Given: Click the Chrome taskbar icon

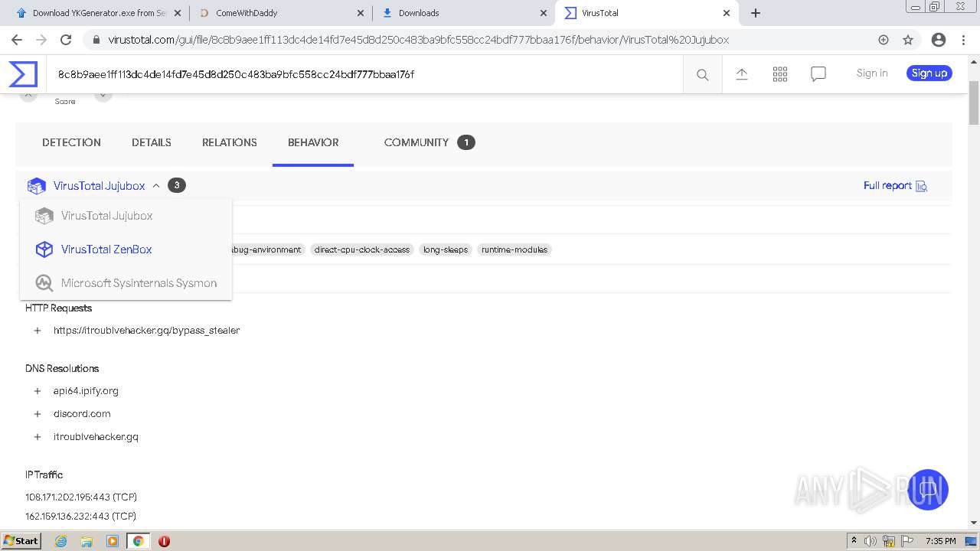Looking at the screenshot, I should tap(138, 541).
